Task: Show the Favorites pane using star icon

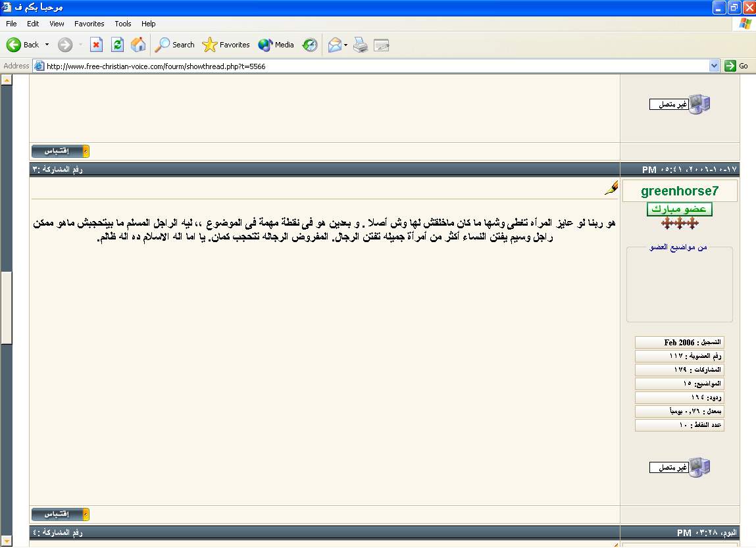Action: [226, 45]
